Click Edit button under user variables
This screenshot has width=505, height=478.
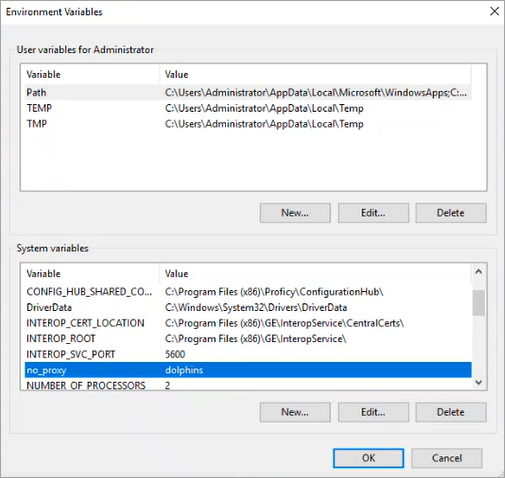tap(373, 213)
